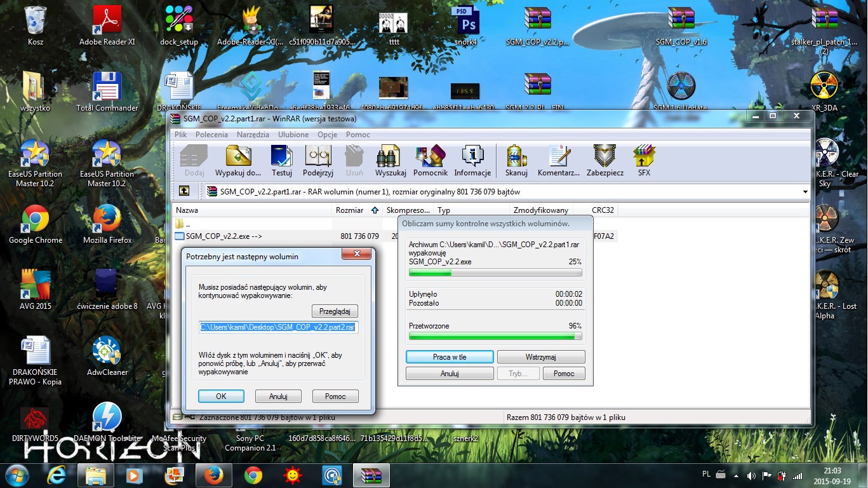Image resolution: width=868 pixels, height=488 pixels.
Task: Click the Dodaj toolbar icon
Action: [x=194, y=161]
